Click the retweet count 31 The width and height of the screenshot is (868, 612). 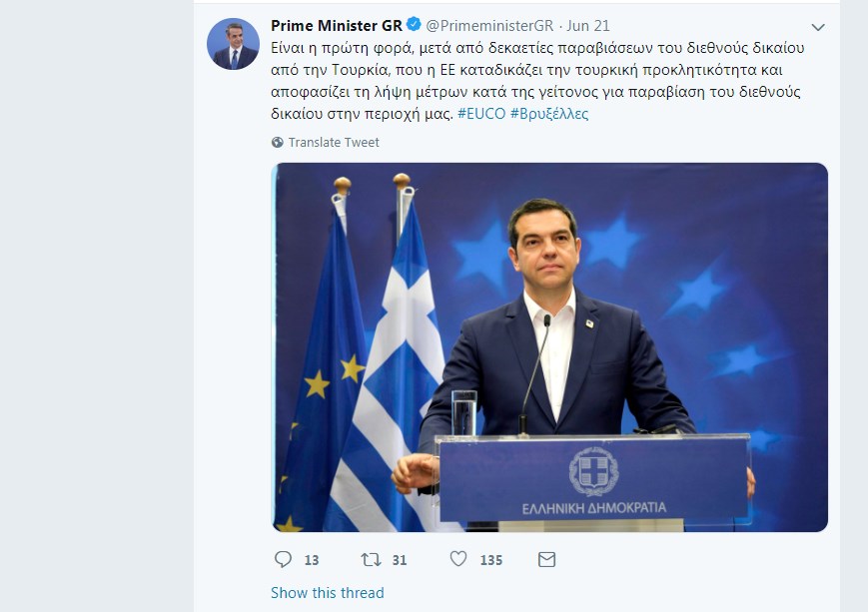pyautogui.click(x=400, y=560)
